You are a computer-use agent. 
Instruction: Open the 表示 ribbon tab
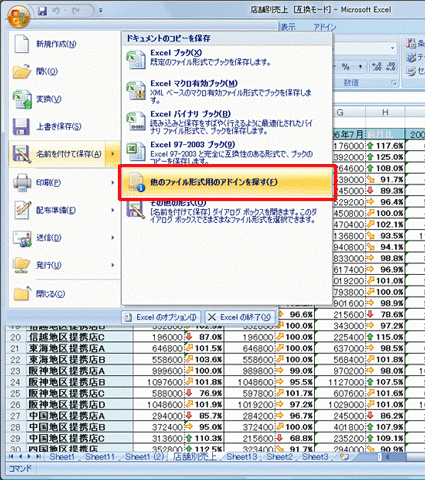(288, 27)
